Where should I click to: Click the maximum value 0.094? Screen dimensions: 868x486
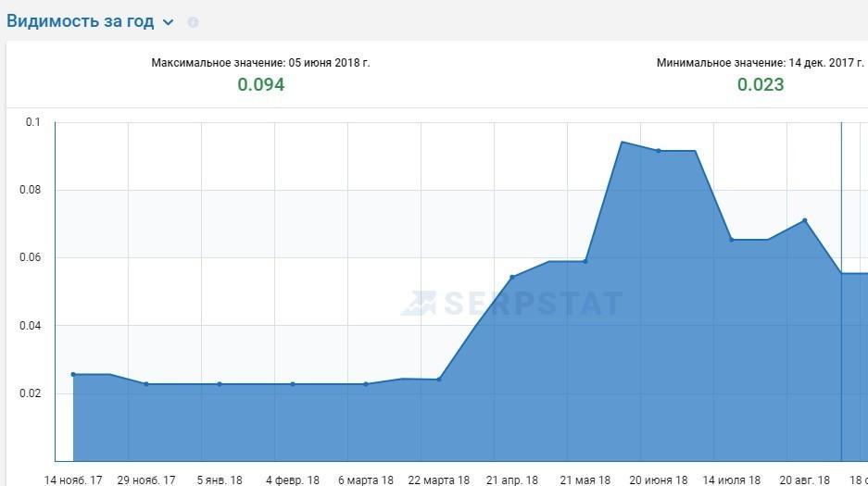pos(260,85)
